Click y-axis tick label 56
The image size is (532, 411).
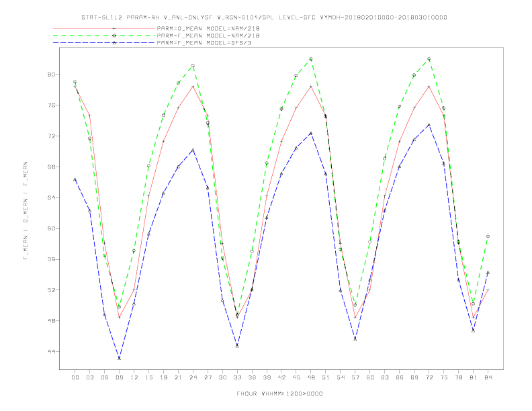tap(51, 259)
